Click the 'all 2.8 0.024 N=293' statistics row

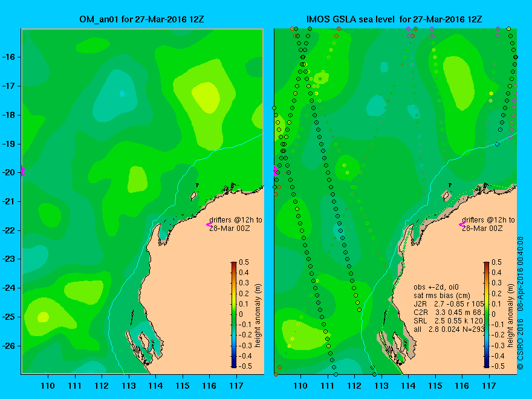[x=449, y=329]
